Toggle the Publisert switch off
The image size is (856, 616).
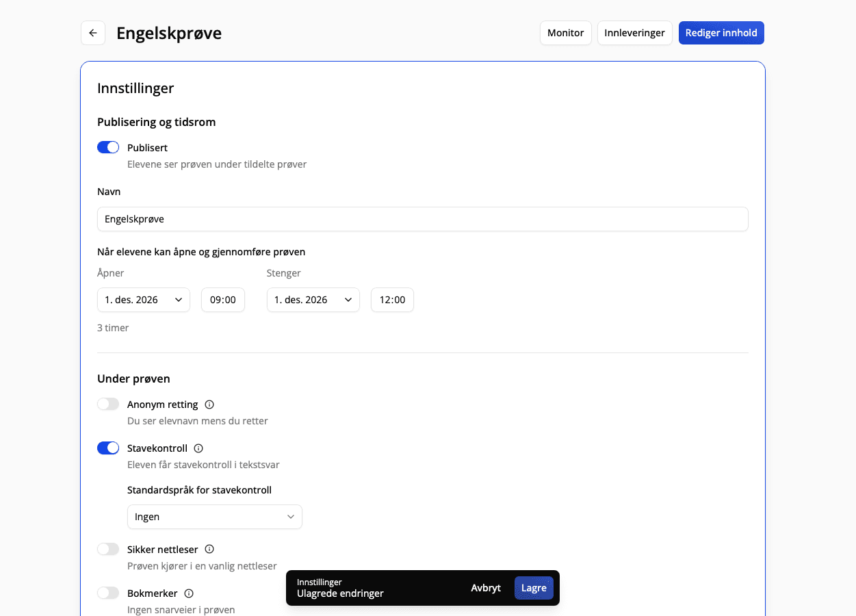tap(108, 147)
